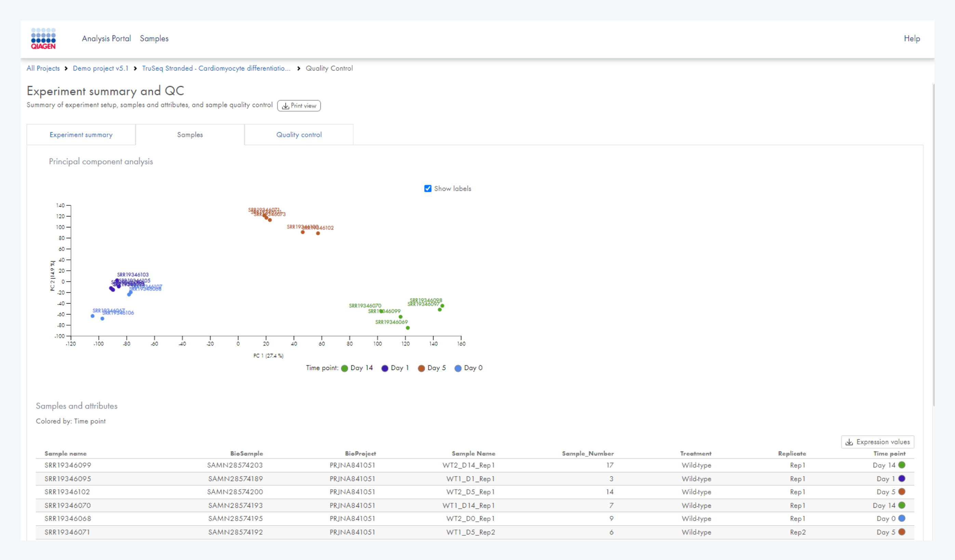The width and height of the screenshot is (955, 560).
Task: Open Analysis Portal in top navigation
Action: point(106,39)
